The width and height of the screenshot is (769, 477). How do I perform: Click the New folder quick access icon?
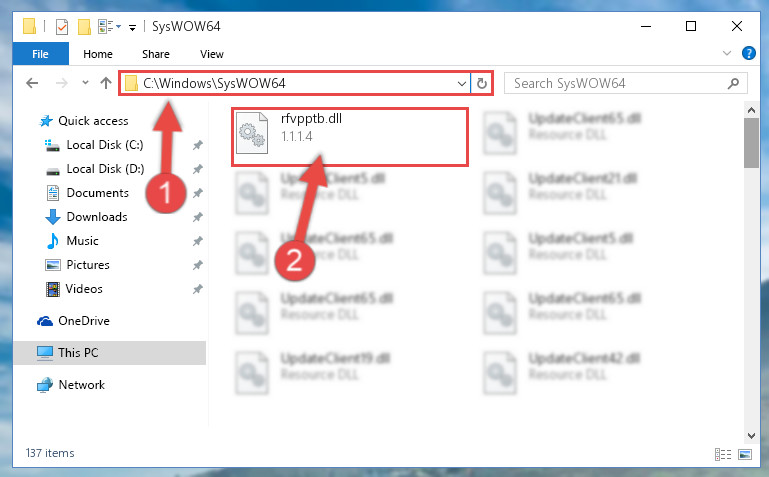coord(84,26)
